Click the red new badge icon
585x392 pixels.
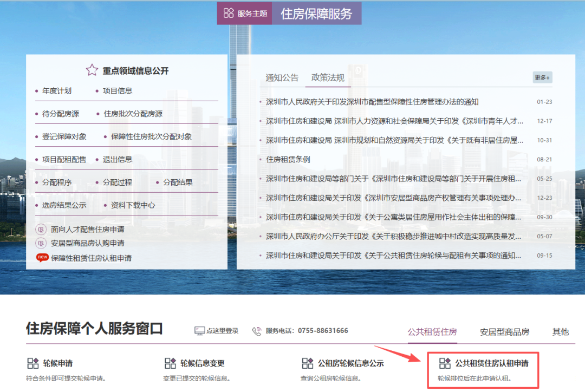pyautogui.click(x=42, y=257)
